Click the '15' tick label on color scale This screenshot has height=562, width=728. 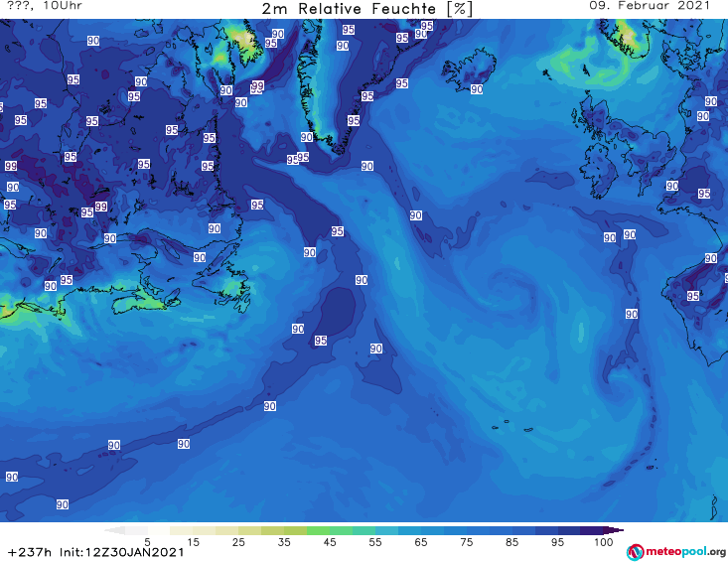193,542
